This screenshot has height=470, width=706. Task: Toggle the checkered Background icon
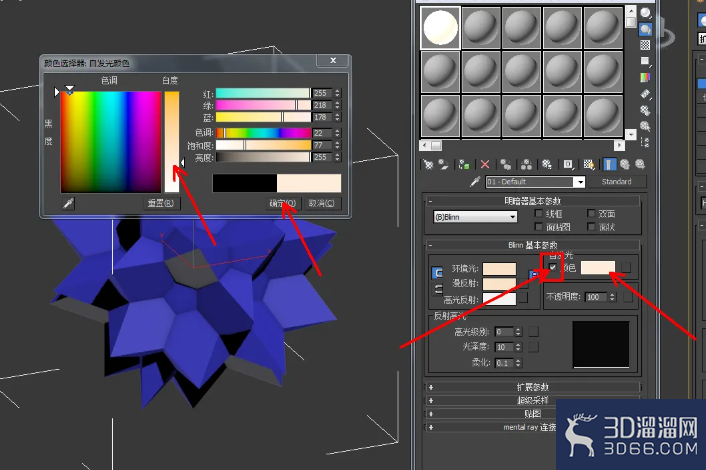point(645,45)
